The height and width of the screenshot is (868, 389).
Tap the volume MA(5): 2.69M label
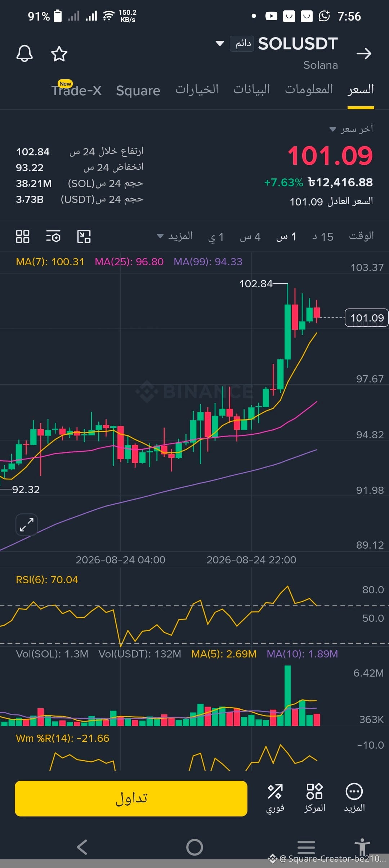point(224,654)
